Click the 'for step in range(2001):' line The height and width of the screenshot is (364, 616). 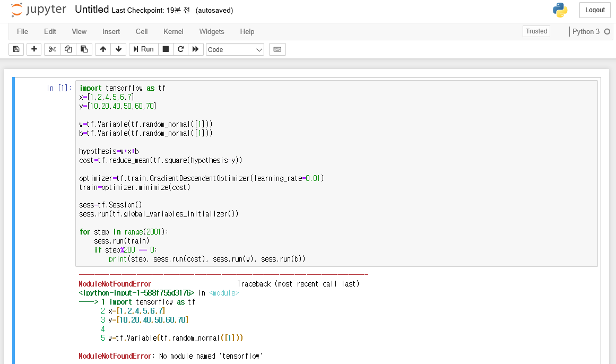coord(124,232)
